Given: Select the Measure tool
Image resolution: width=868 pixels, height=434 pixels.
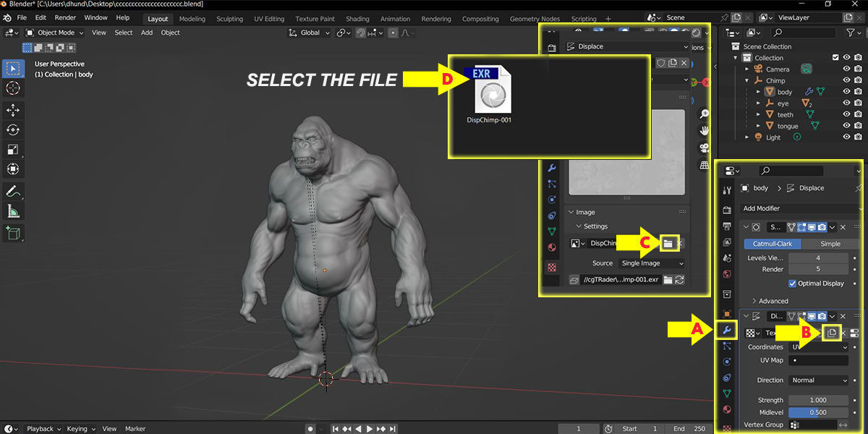Looking at the screenshot, I should (13, 211).
